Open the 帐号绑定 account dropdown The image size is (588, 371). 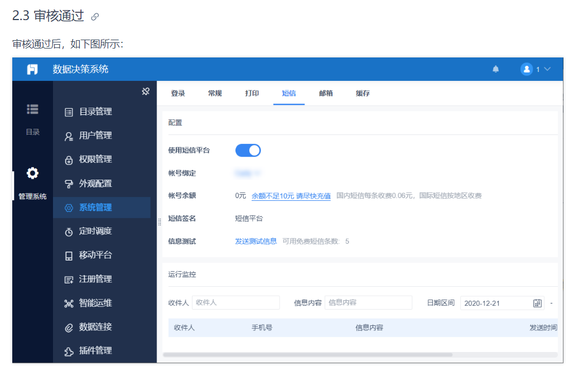[248, 174]
